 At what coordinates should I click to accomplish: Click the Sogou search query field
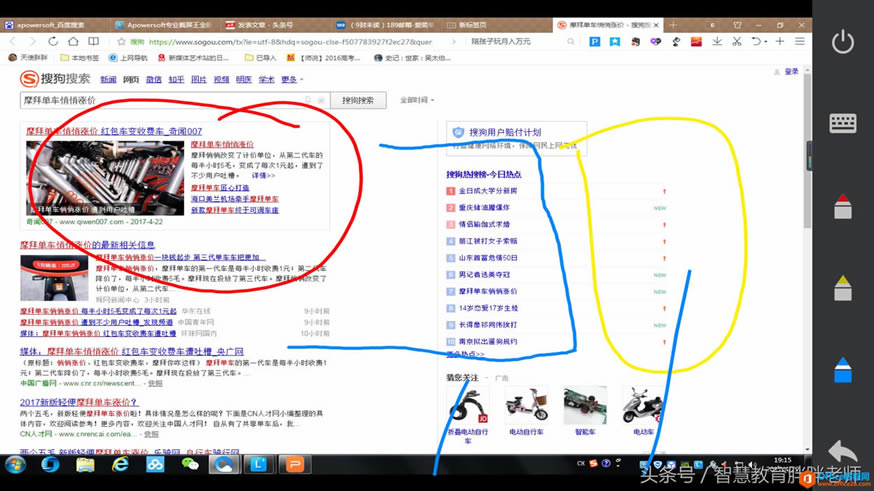point(174,100)
